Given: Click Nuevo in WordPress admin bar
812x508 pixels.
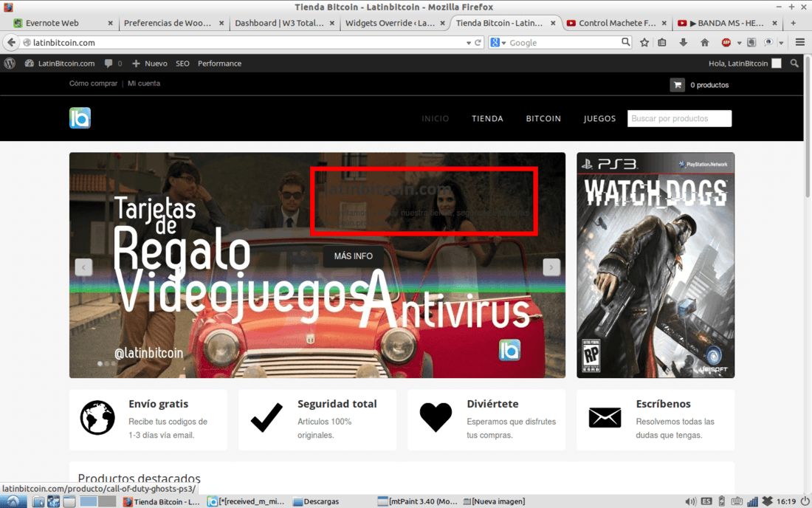Looking at the screenshot, I should (150, 63).
